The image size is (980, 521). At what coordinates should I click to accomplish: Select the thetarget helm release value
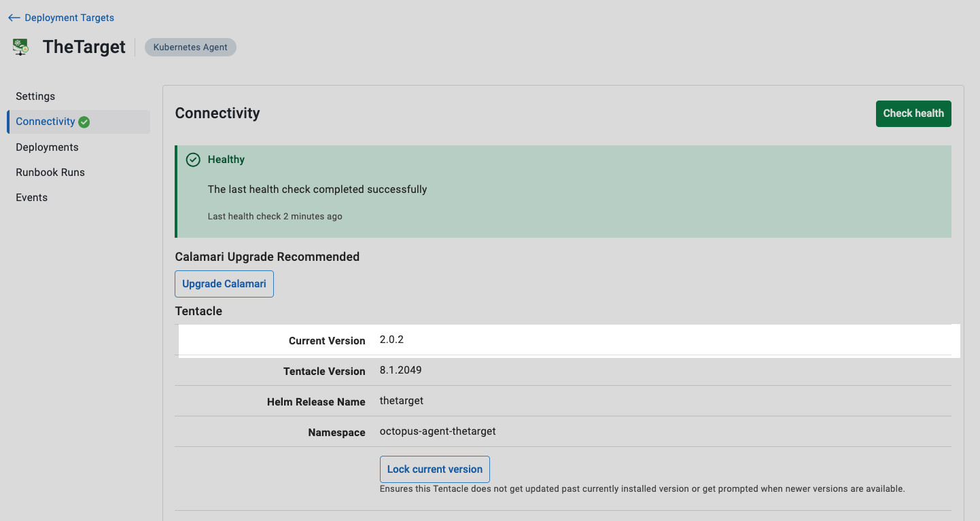402,401
